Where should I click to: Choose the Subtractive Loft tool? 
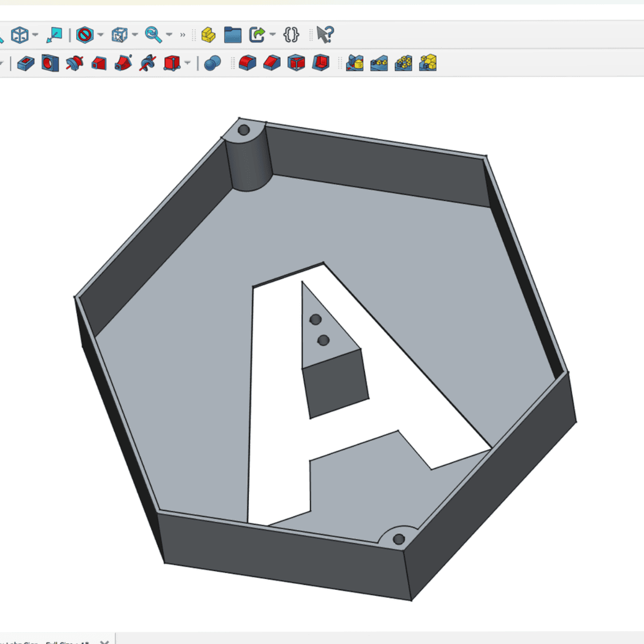(99, 63)
